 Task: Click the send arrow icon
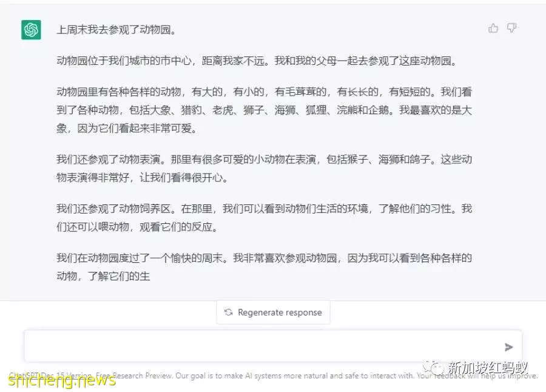[x=509, y=347]
